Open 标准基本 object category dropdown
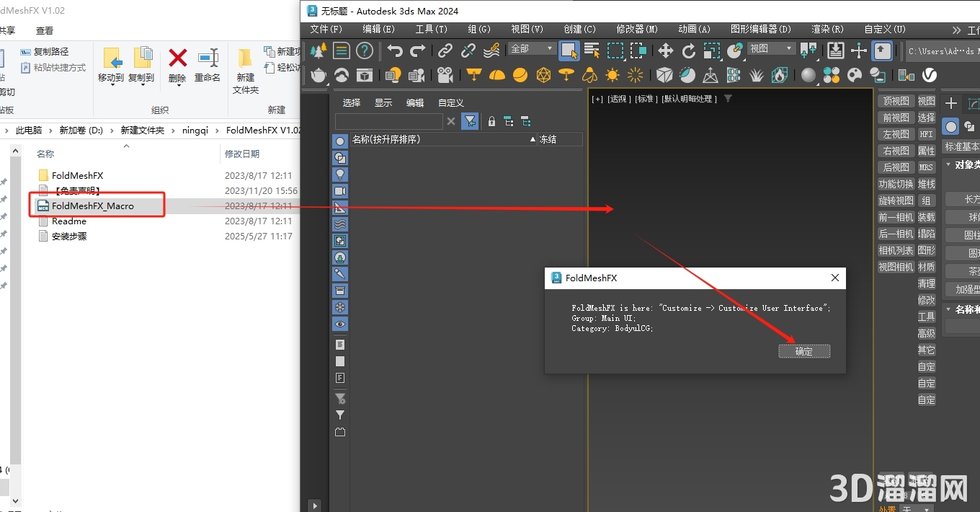 coord(961,146)
